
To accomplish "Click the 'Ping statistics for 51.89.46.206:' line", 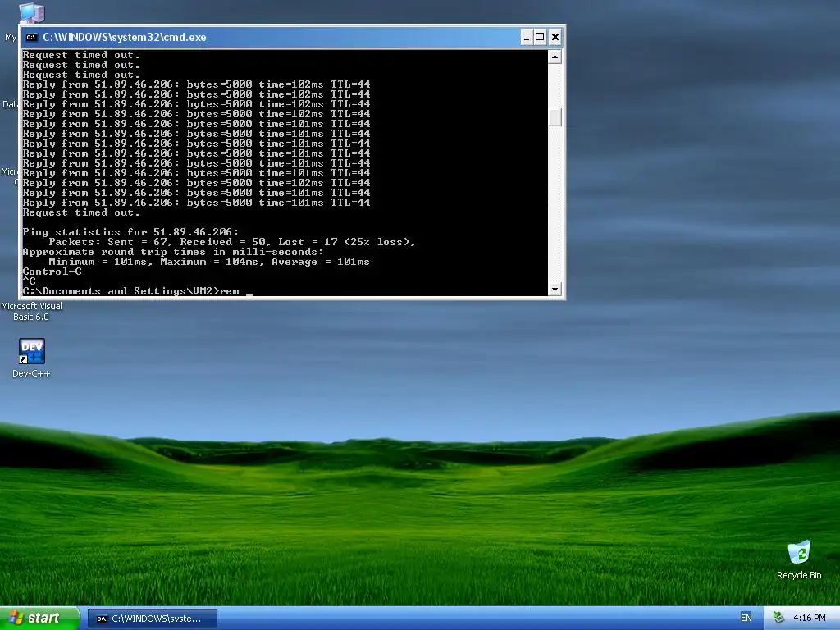I will [130, 232].
